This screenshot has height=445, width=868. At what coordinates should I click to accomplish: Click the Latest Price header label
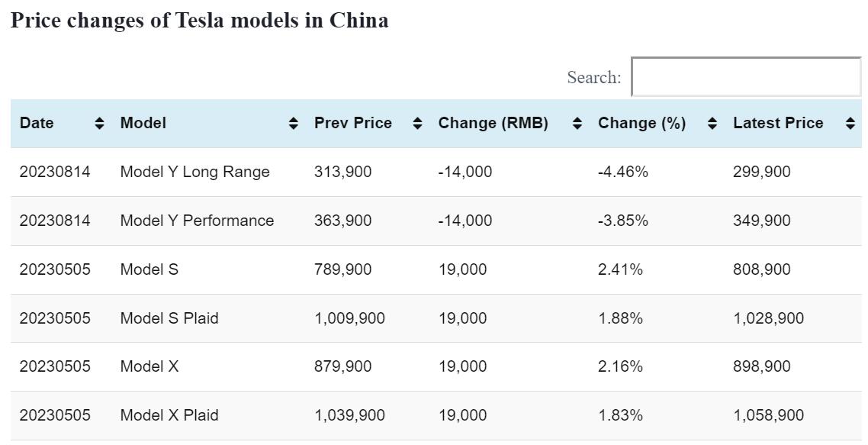click(x=778, y=124)
